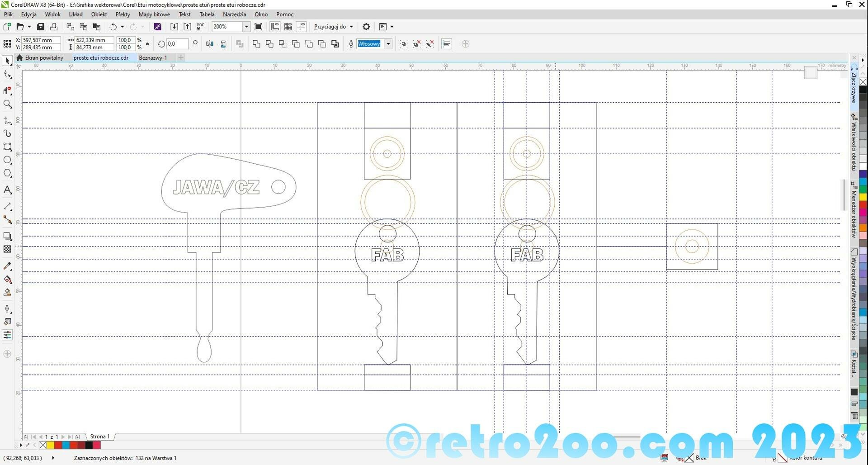The width and height of the screenshot is (868, 465).
Task: Click the Publish to PDF icon
Action: (200, 27)
